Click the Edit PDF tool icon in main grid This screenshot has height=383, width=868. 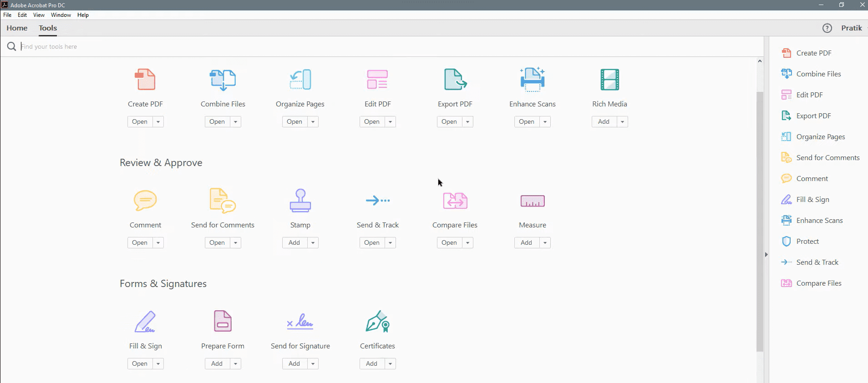point(377,80)
